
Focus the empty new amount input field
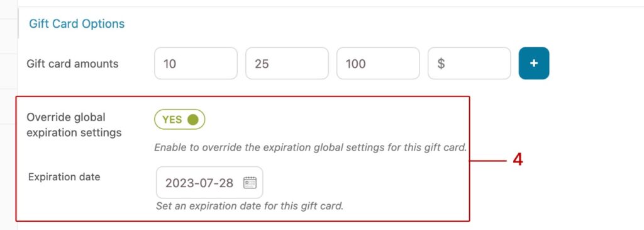click(x=469, y=64)
